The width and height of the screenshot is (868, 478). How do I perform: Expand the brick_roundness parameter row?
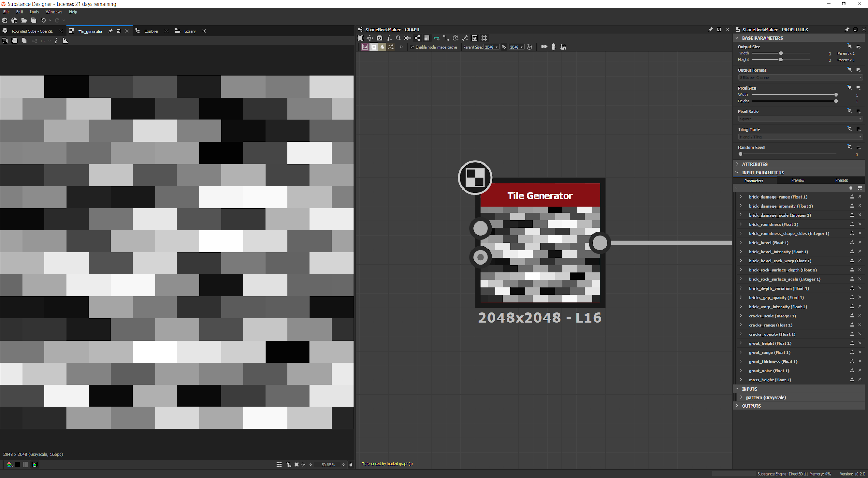point(741,224)
